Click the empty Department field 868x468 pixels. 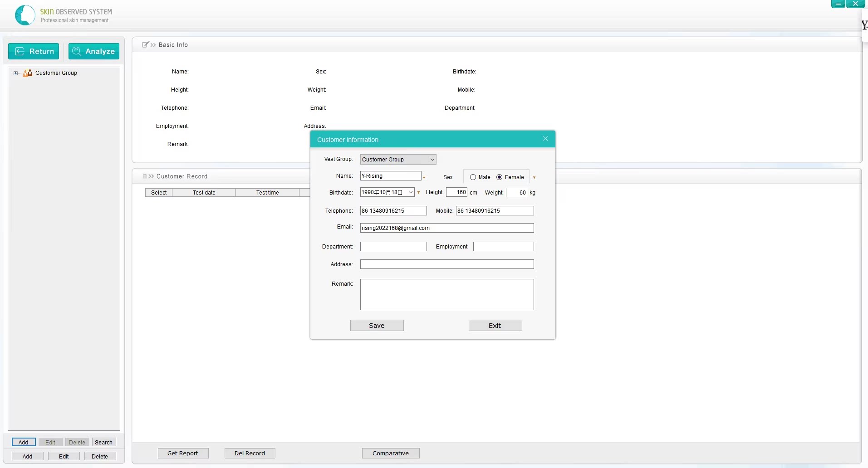pos(393,246)
